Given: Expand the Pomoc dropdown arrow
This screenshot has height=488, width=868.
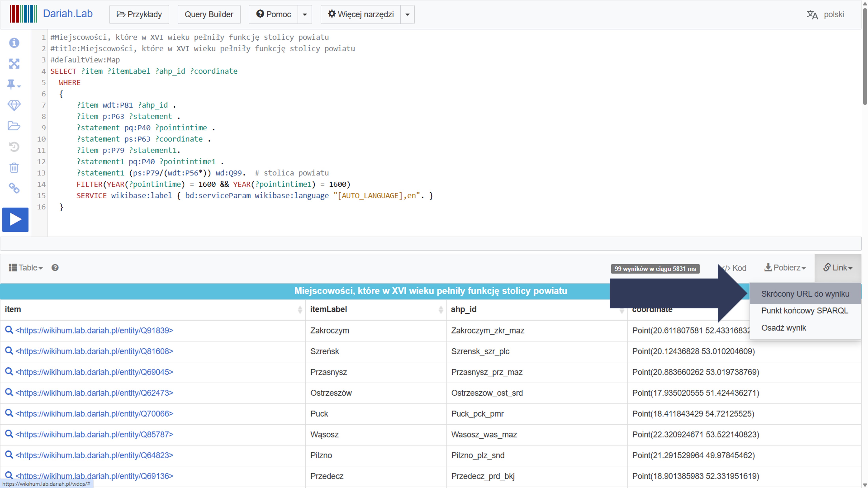Looking at the screenshot, I should point(305,14).
